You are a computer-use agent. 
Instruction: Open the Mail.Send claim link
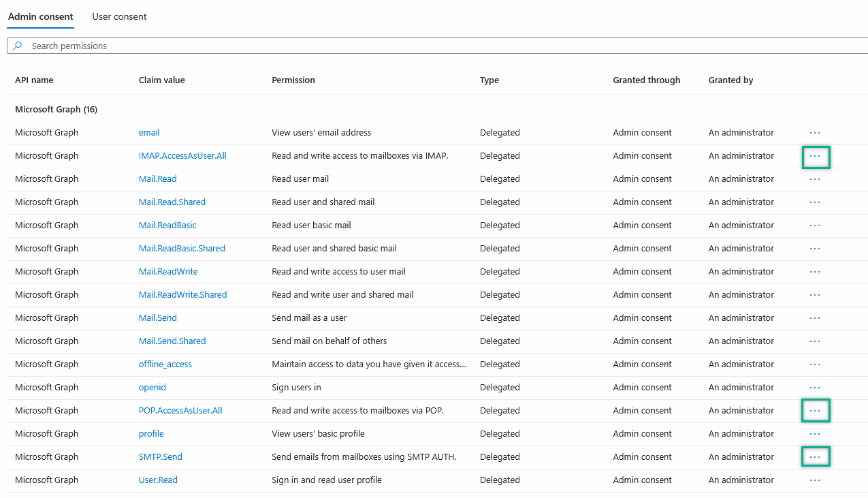click(x=157, y=317)
